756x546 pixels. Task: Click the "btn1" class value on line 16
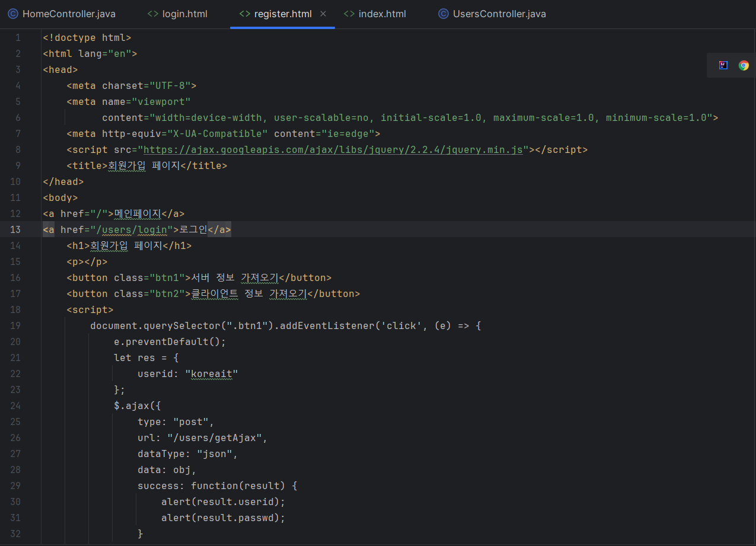coord(167,278)
